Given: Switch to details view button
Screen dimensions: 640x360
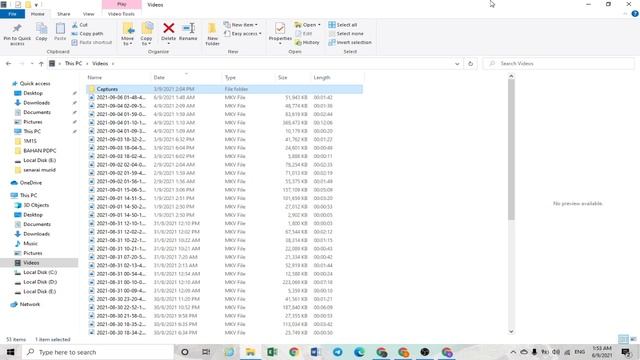Looking at the screenshot, I should pyautogui.click(x=623, y=339).
